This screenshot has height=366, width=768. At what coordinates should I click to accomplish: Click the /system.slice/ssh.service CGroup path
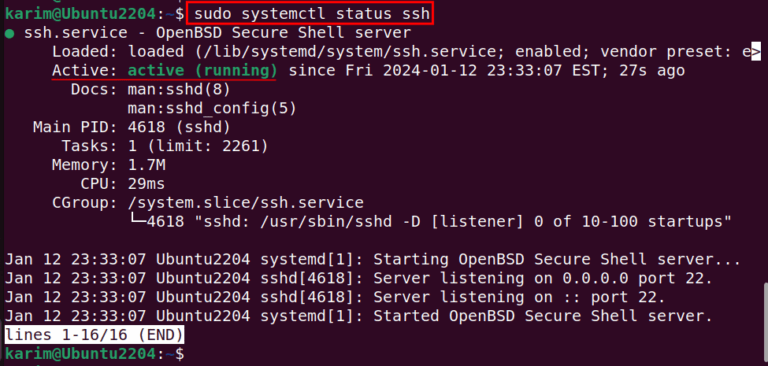(x=246, y=202)
